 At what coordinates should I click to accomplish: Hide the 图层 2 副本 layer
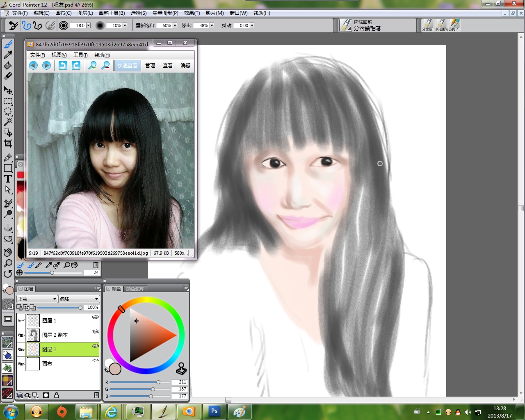21,335
